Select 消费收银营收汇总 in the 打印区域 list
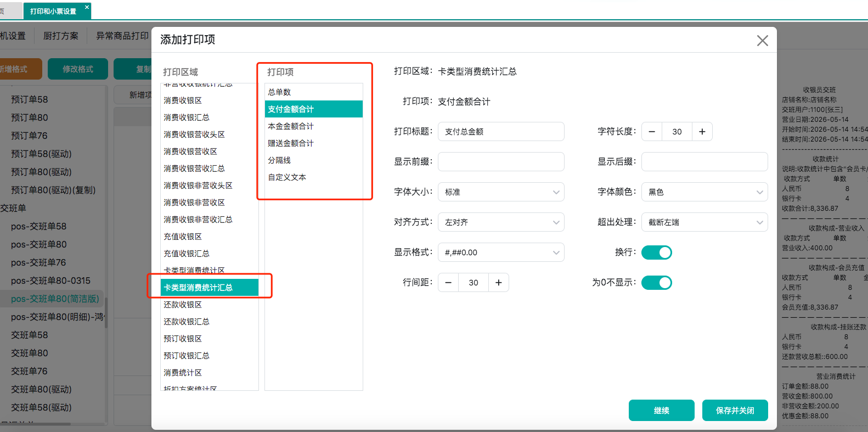This screenshot has width=868, height=432. coord(210,169)
